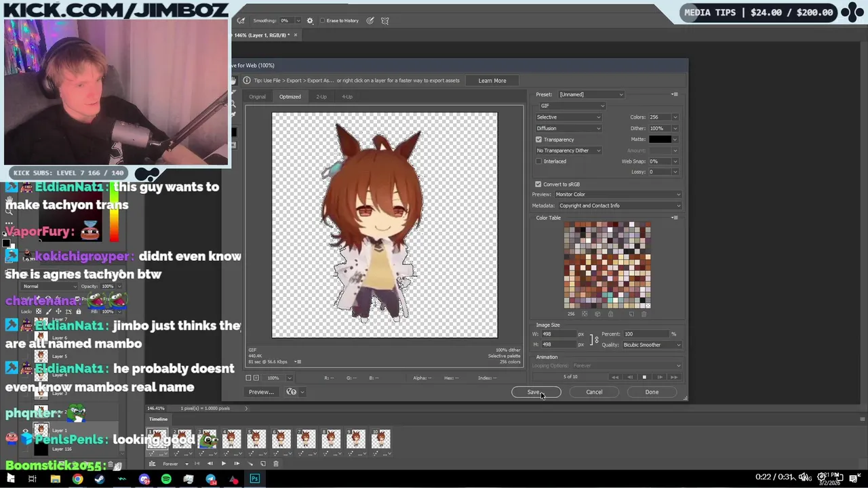The height and width of the screenshot is (488, 868).
Task: Click the Timeline tween frames icon
Action: [x=250, y=464]
